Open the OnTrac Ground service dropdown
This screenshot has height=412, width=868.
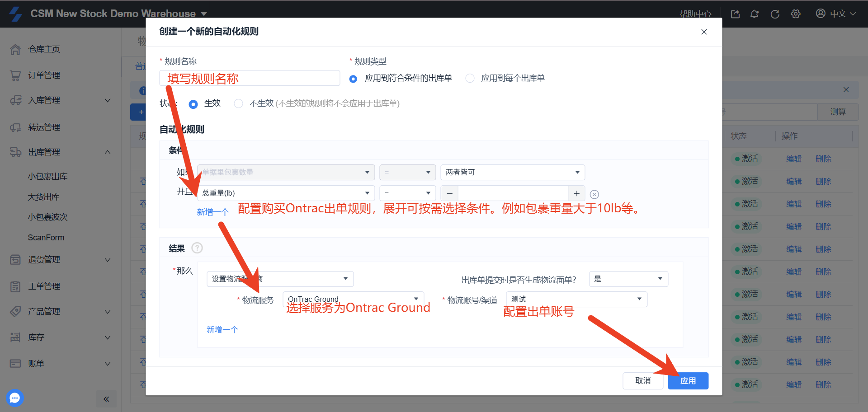353,299
